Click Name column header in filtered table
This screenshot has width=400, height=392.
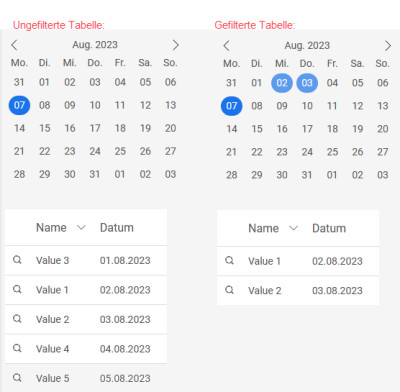pos(263,228)
